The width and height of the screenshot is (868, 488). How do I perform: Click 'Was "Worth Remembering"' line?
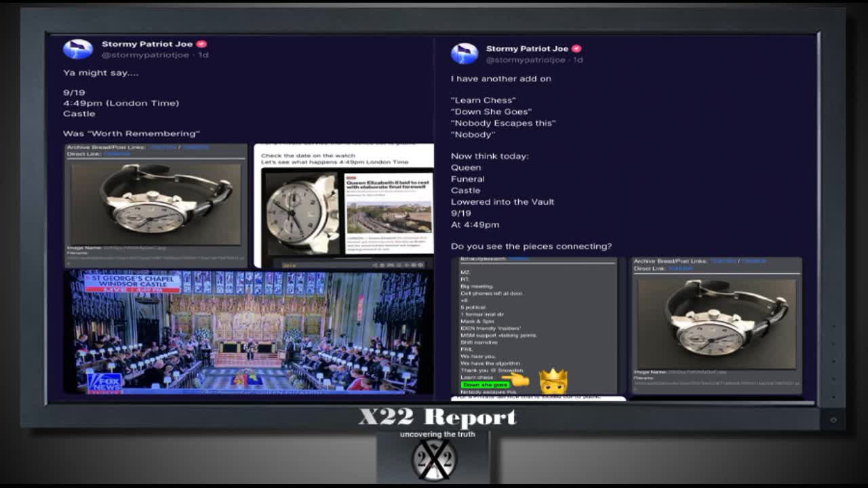pos(132,134)
